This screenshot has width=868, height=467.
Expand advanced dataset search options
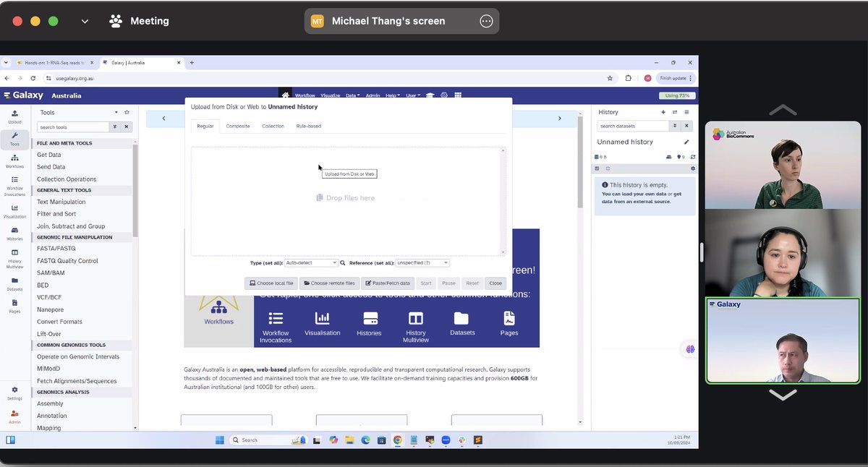pos(676,126)
